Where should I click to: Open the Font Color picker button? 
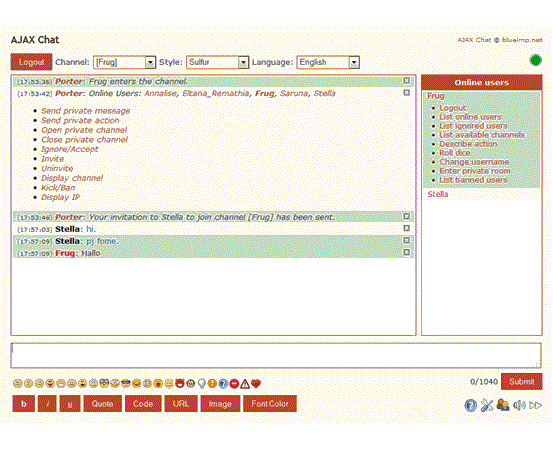[x=270, y=404]
